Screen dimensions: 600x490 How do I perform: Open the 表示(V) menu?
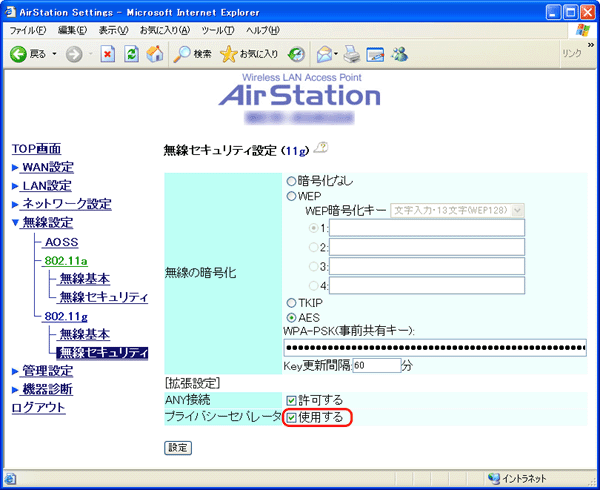(x=113, y=30)
